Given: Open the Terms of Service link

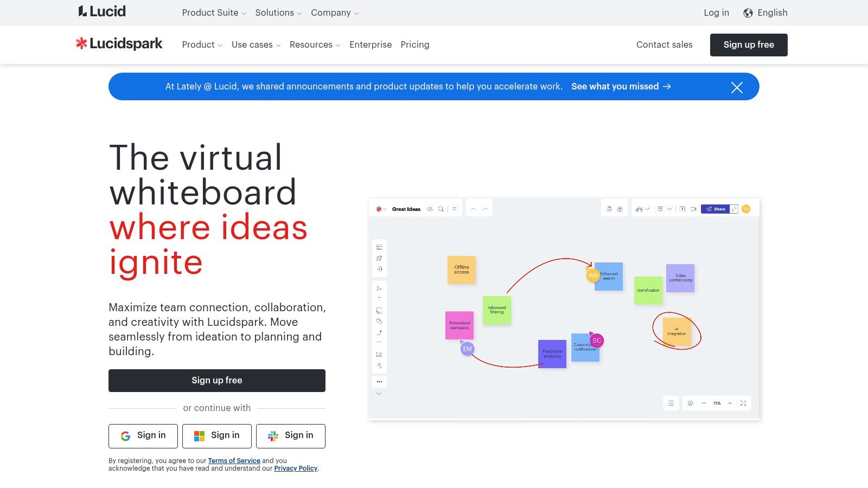Looking at the screenshot, I should (x=234, y=461).
